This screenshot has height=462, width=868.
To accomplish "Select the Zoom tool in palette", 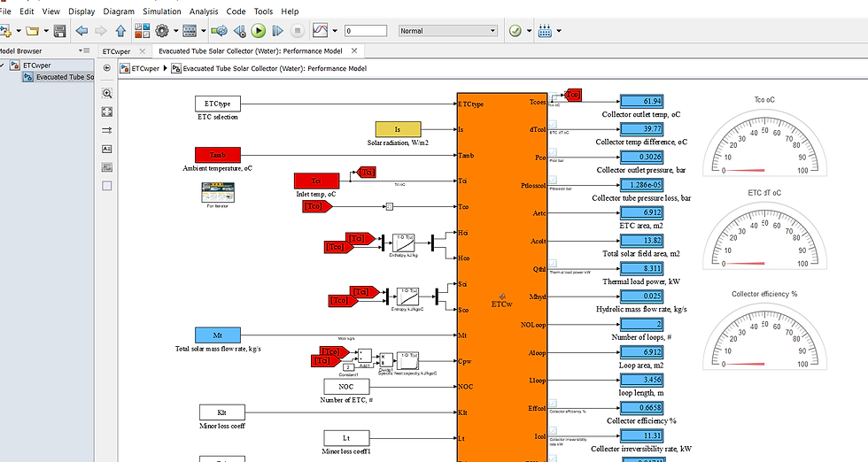I will (107, 94).
